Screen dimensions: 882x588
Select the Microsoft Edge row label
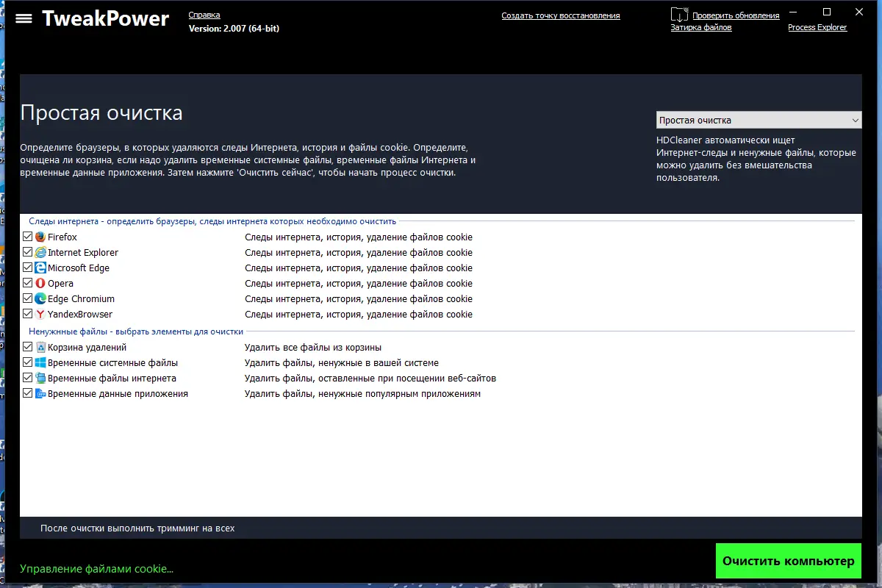click(79, 268)
